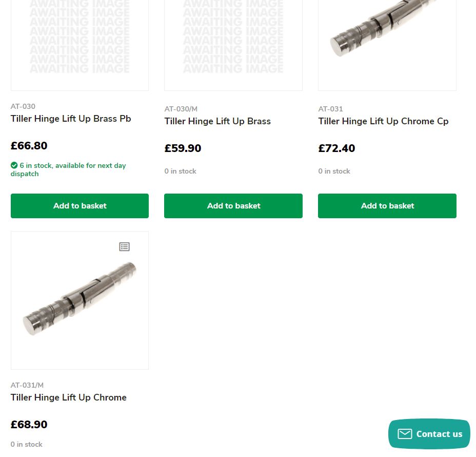Add Tiller Hinge Lift Up Chrome to basket
Viewport: 476px width, 457px height.
[80, 454]
